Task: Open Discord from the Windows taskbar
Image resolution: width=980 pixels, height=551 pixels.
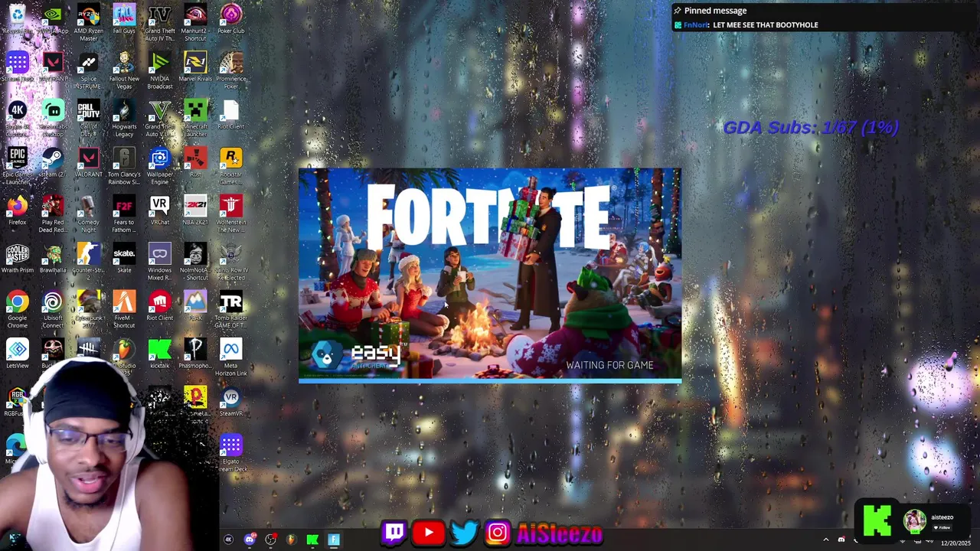Action: (x=250, y=540)
